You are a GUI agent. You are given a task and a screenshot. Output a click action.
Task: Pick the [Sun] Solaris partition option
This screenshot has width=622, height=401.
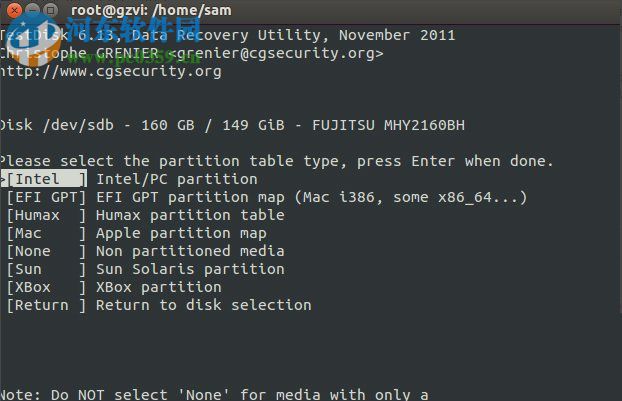click(46, 269)
